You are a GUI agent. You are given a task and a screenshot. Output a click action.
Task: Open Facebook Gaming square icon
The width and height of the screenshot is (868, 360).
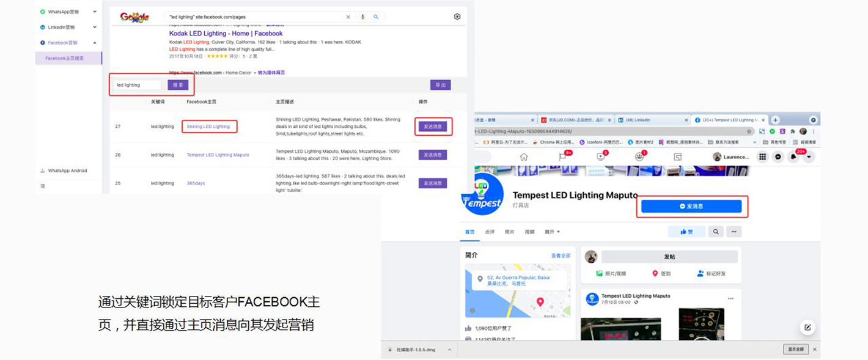pyautogui.click(x=677, y=156)
